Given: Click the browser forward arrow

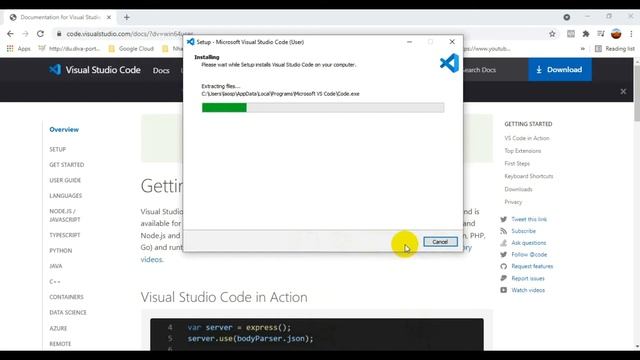Looking at the screenshot, I should [25, 34].
